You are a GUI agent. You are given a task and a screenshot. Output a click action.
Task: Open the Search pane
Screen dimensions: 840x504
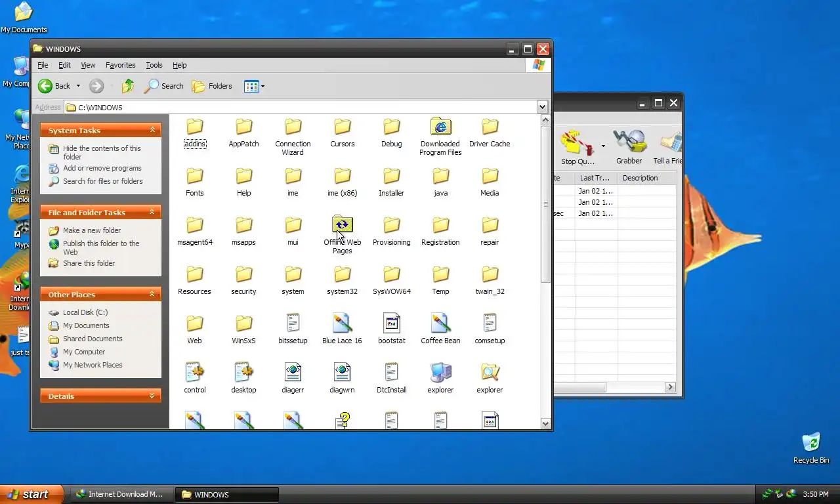tap(164, 86)
